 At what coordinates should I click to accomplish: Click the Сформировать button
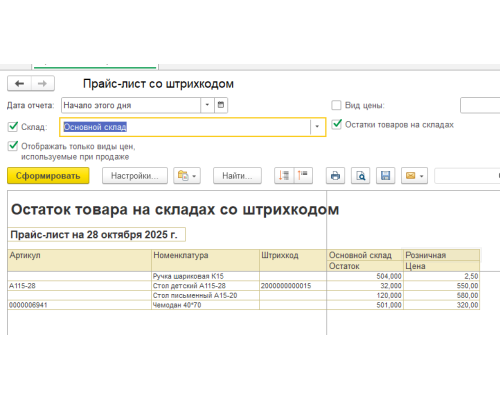(x=48, y=176)
